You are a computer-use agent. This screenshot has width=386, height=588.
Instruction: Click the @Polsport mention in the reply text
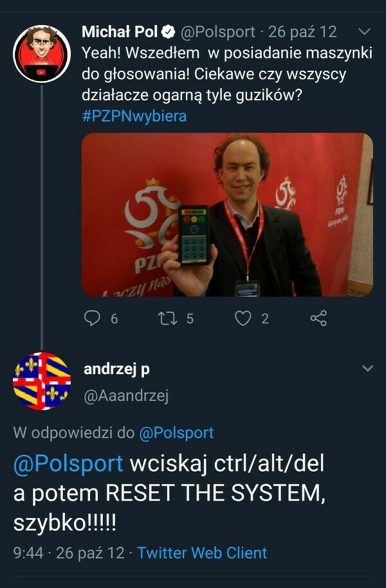click(68, 463)
